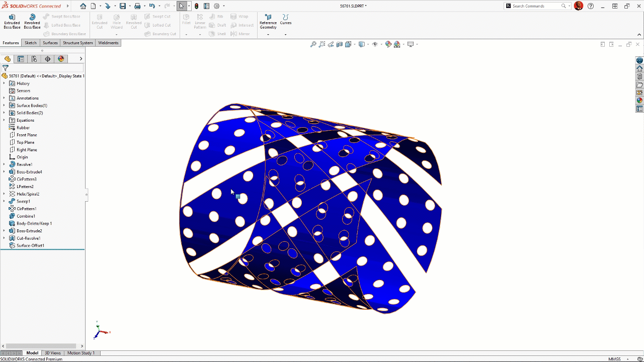Viewport: 644px width, 362px height.
Task: Toggle the Hide/Show Items eye icon
Action: point(374,44)
